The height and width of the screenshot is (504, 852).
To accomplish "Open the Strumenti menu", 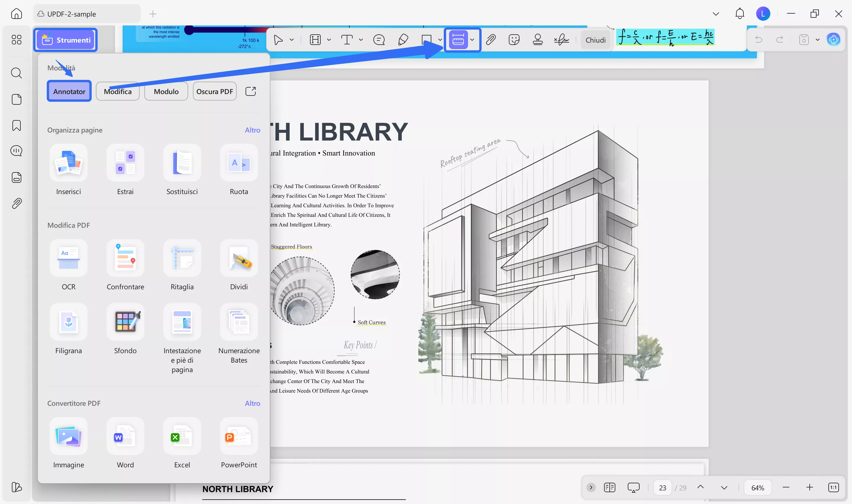I will coord(66,40).
